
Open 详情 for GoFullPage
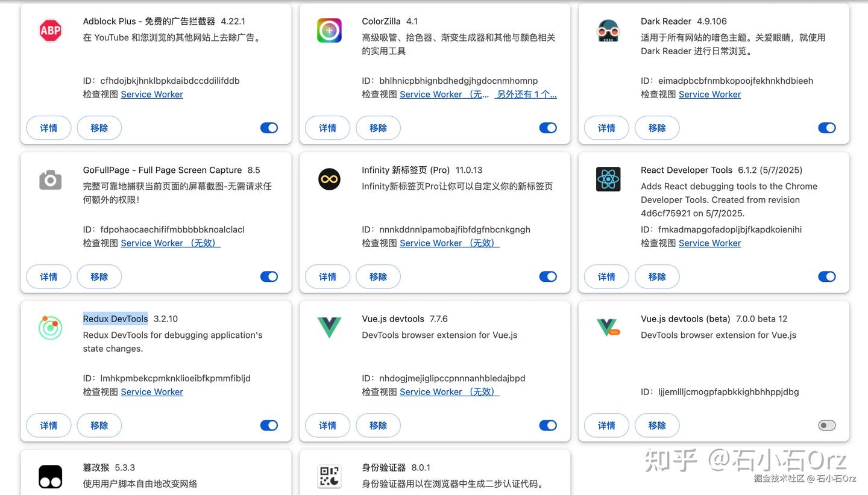(x=49, y=276)
